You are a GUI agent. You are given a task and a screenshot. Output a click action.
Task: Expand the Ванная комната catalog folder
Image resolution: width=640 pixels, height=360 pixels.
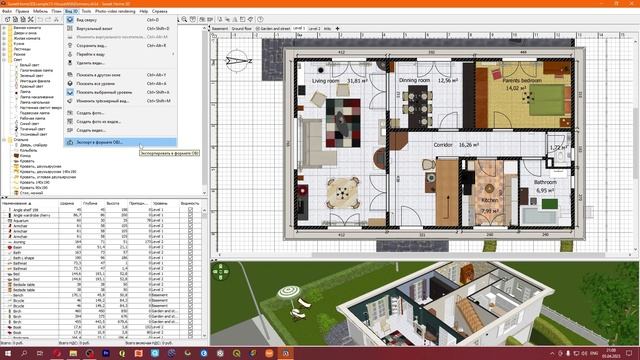coord(4,28)
